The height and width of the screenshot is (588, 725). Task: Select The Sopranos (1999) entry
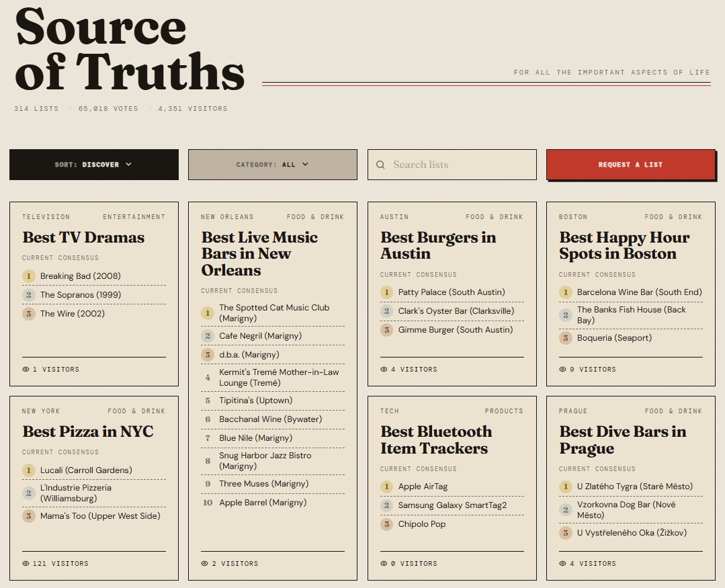pos(94,295)
